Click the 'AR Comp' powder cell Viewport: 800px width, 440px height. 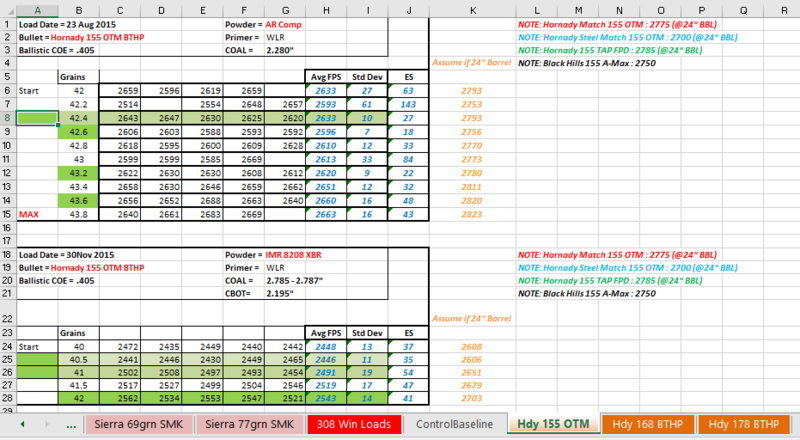(x=283, y=25)
